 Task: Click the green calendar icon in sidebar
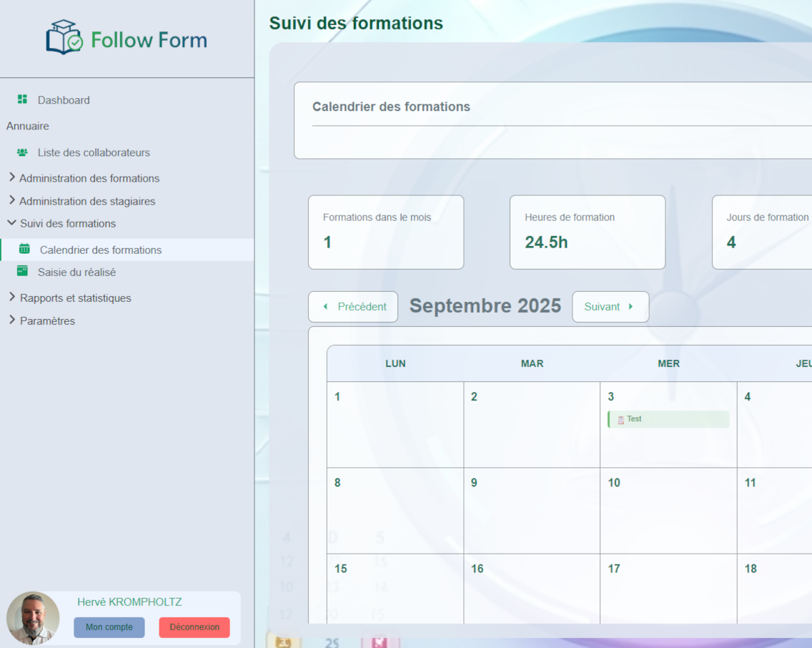coord(24,249)
